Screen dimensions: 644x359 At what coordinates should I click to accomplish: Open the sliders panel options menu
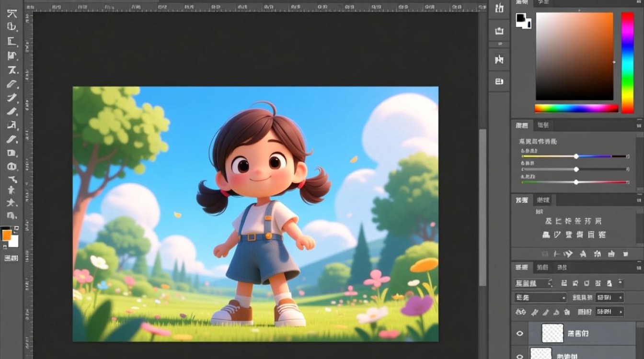(639, 125)
